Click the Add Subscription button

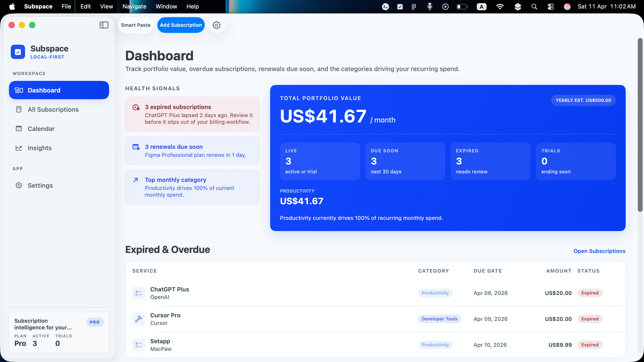click(181, 25)
